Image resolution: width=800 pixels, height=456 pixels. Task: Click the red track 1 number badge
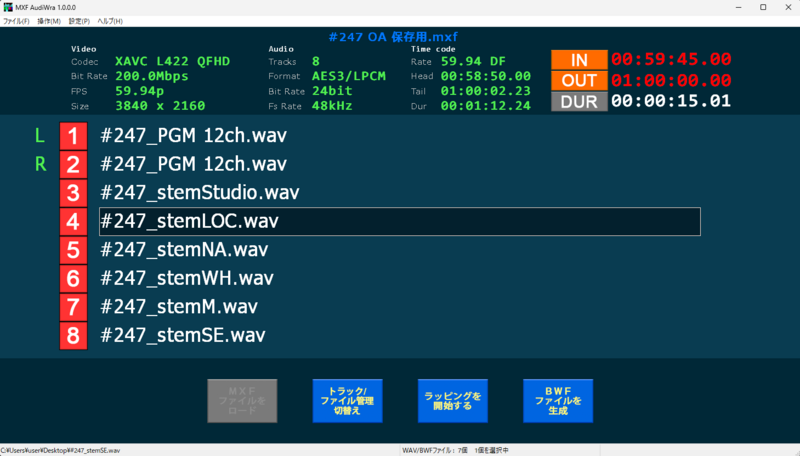pos(73,136)
